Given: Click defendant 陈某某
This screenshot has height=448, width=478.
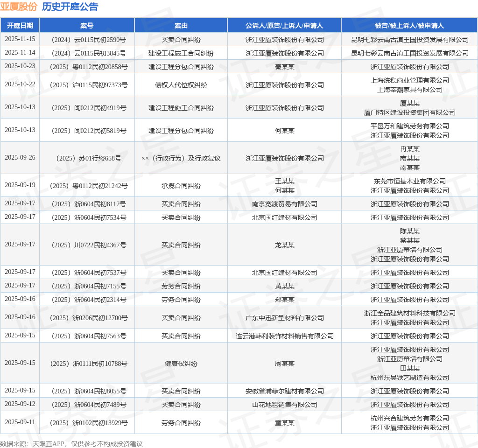Looking at the screenshot, I should coord(410,231).
